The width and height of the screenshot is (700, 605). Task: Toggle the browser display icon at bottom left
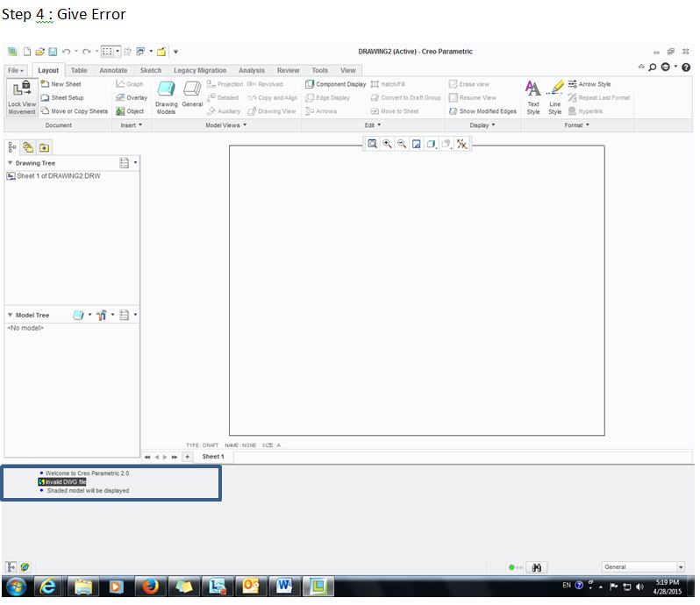pyautogui.click(x=25, y=567)
